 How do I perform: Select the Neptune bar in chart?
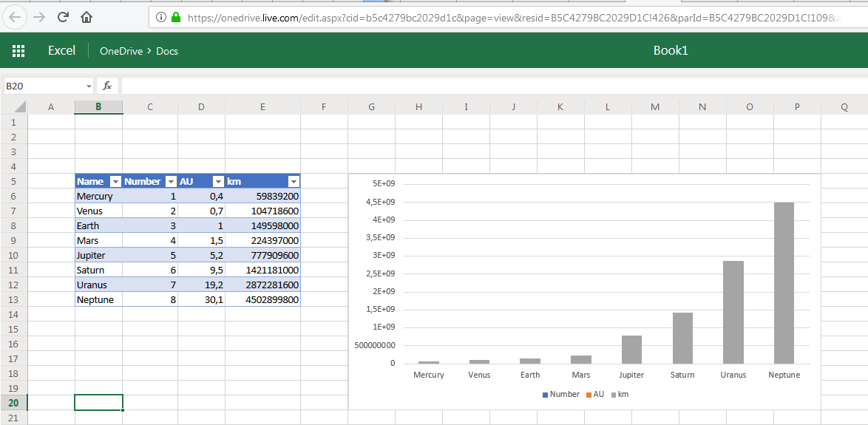(784, 282)
